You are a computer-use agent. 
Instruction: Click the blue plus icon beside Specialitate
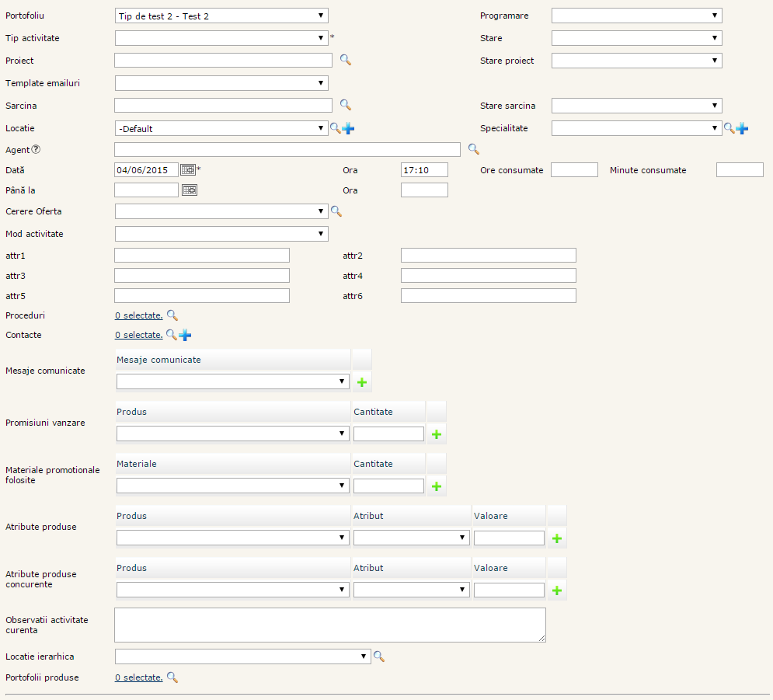click(x=742, y=128)
